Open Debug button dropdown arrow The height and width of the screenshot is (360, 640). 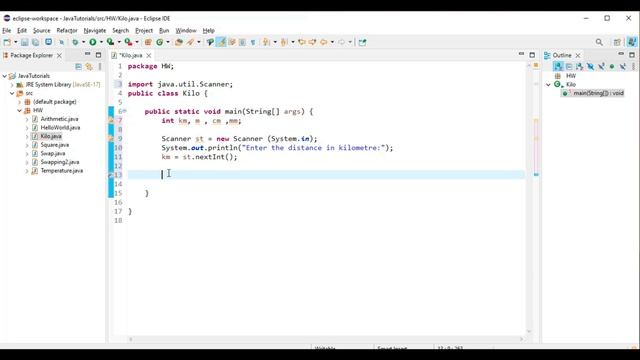click(x=83, y=42)
